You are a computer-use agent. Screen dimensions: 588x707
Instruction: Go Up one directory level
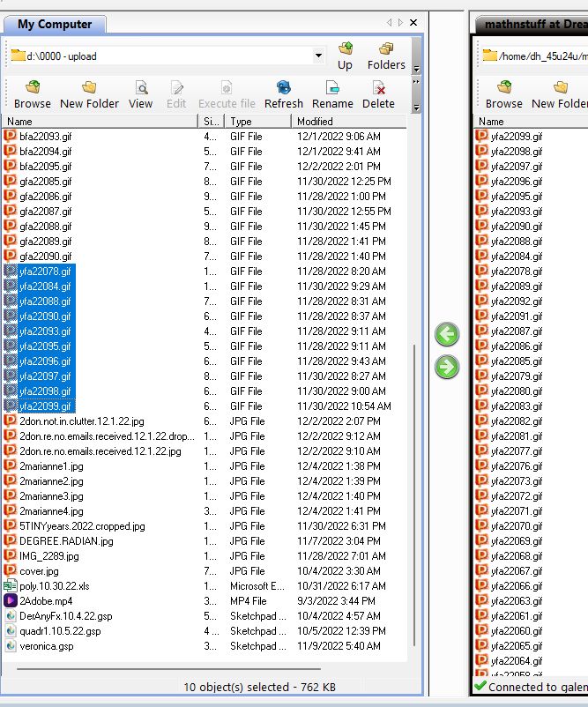(x=345, y=56)
